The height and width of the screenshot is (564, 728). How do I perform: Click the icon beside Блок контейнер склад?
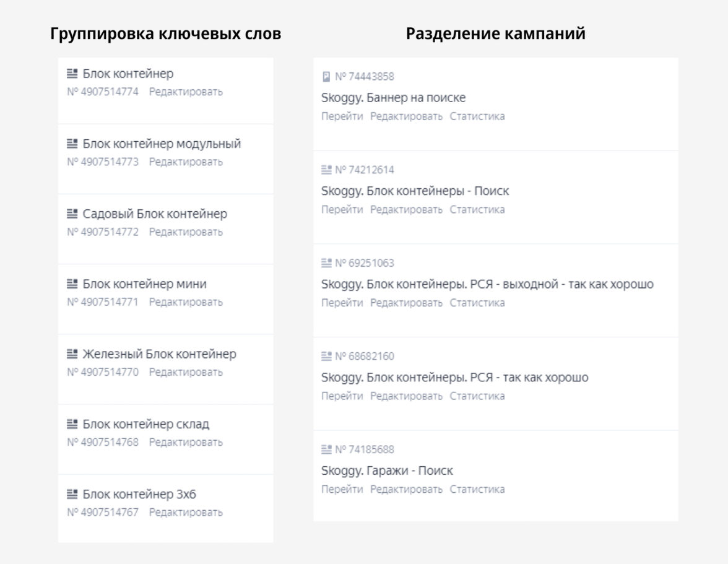72,424
